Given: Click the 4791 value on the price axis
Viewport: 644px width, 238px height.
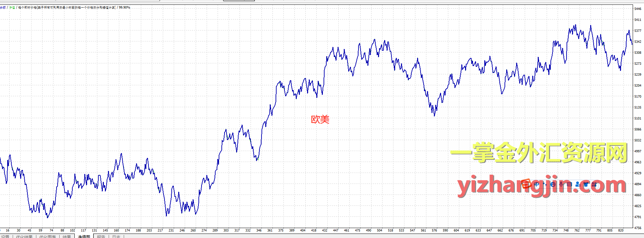Looking at the screenshot, I should point(637,217).
